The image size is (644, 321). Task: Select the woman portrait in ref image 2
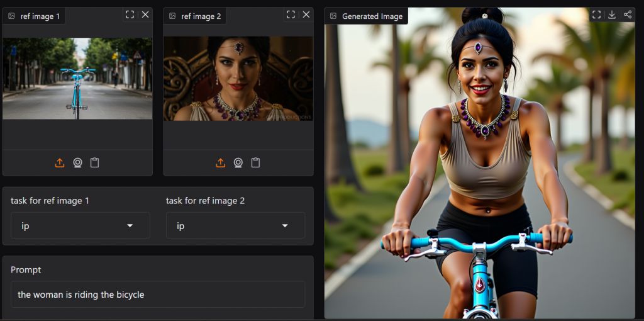(238, 79)
